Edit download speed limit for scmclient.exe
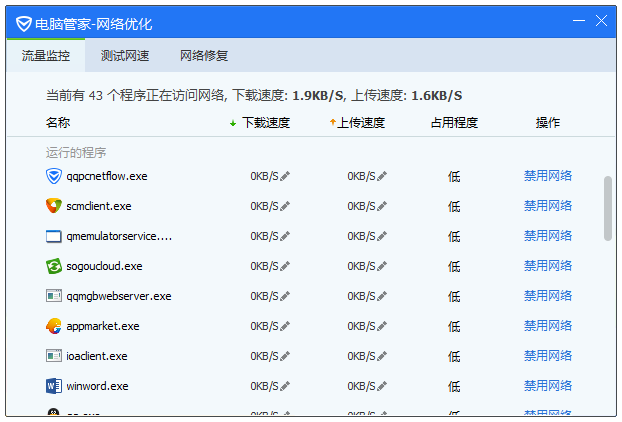622x422 pixels. pyautogui.click(x=285, y=206)
